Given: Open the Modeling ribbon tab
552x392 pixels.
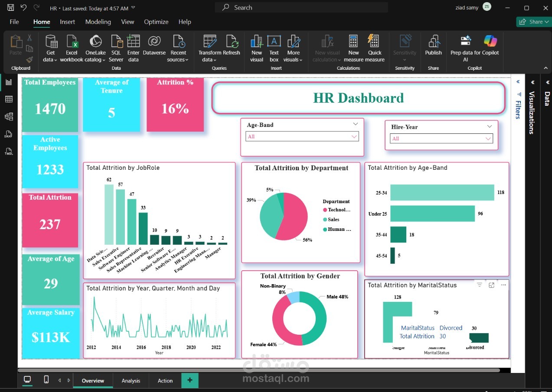Looking at the screenshot, I should tap(98, 22).
